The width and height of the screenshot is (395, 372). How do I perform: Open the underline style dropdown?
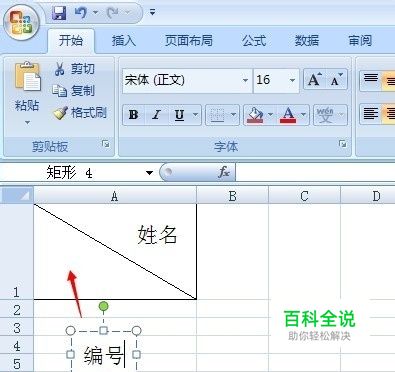tap(196, 115)
